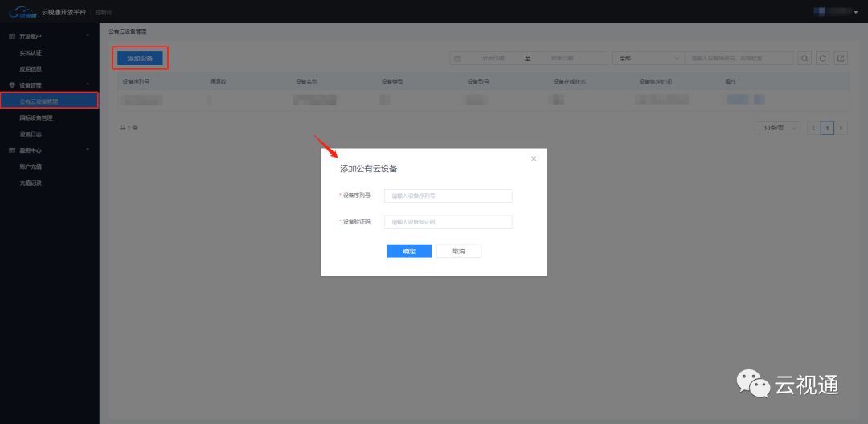Click the calendar icon in date range

click(457, 58)
